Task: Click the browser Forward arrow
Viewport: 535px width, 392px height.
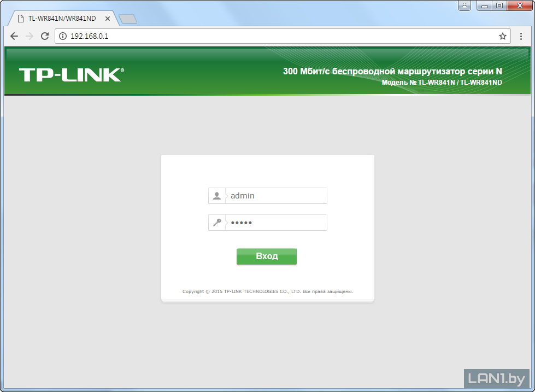Action: coord(30,36)
